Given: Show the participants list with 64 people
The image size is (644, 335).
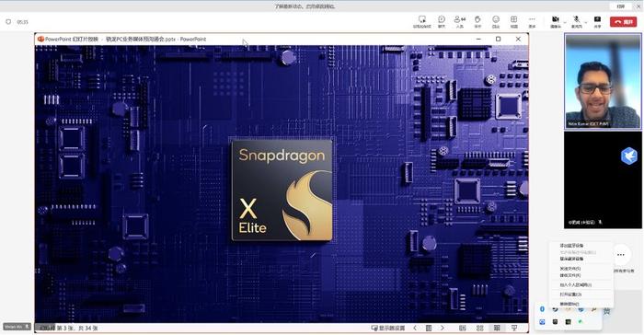Looking at the screenshot, I should [x=460, y=21].
